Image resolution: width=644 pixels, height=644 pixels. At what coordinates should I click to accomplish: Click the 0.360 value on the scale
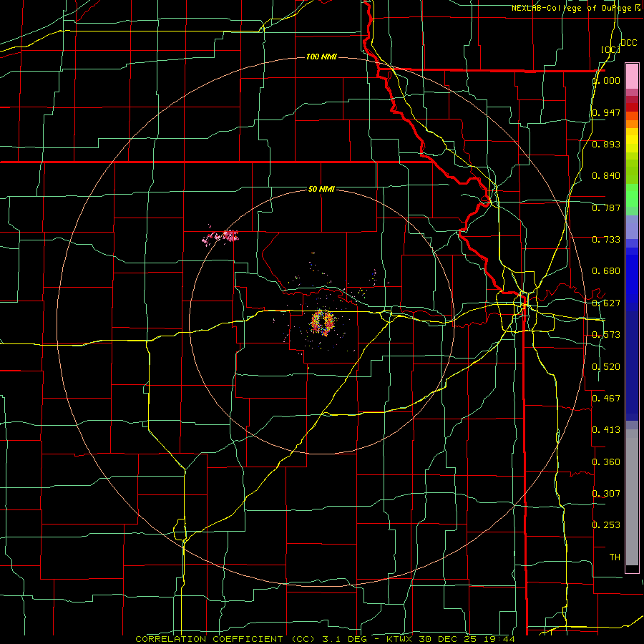(606, 462)
